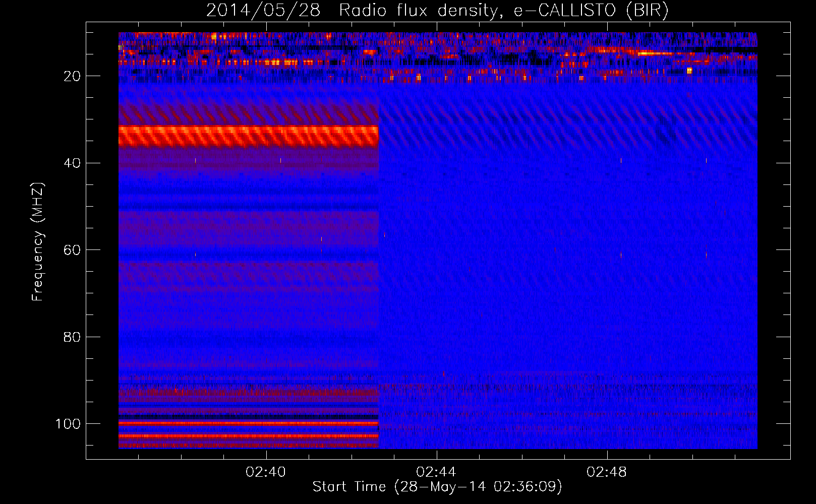Click the 02:48 time tick label
816x504 pixels.
607,472
